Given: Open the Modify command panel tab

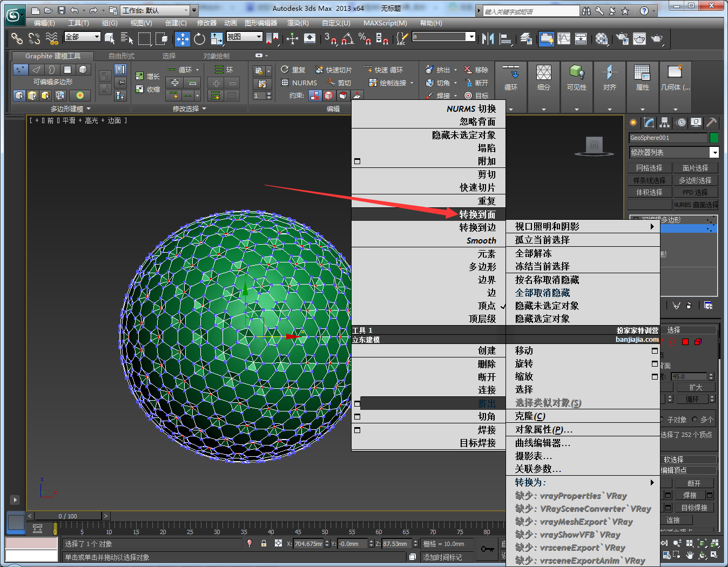Looking at the screenshot, I should [x=649, y=123].
